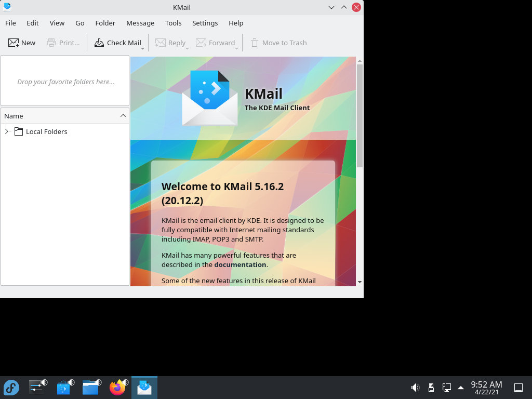This screenshot has width=532, height=399.
Task: Click the Check Mail button
Action: 117,43
